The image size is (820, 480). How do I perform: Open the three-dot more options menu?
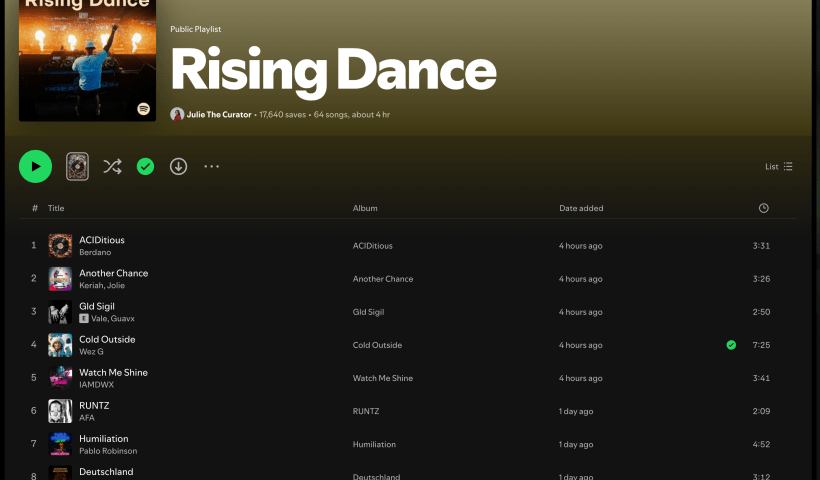pyautogui.click(x=211, y=167)
